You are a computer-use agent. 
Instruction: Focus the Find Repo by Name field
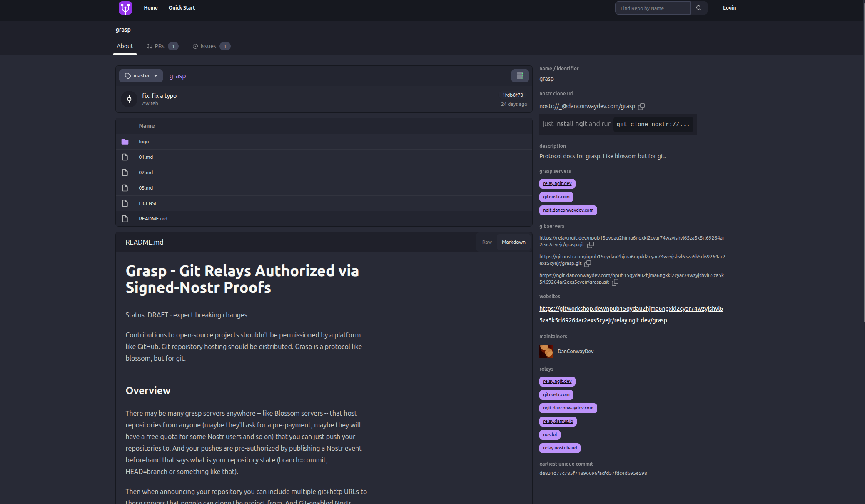pyautogui.click(x=653, y=8)
